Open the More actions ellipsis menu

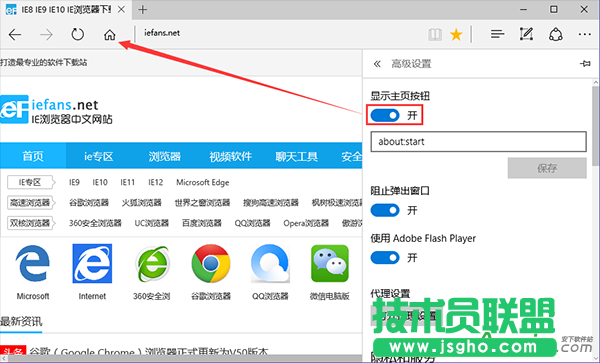click(584, 35)
